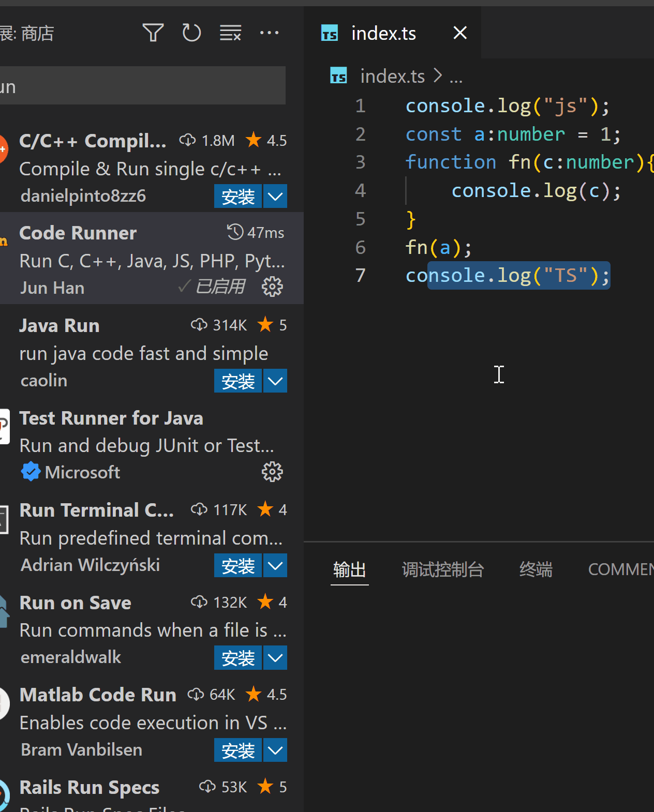Viewport: 654px width, 812px height.
Task: Install the Java Run extension
Action: click(238, 381)
